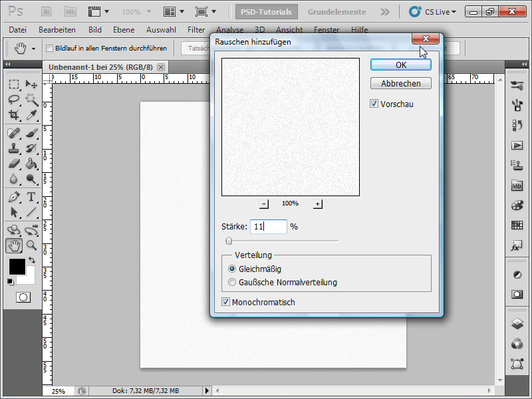Open the Datei menu
The image size is (532, 399).
click(18, 30)
